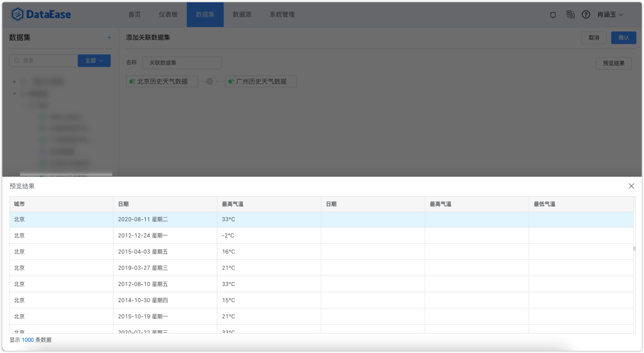The image size is (644, 353).
Task: Click the Excel icon on 广州历史天气数据
Action: [231, 81]
